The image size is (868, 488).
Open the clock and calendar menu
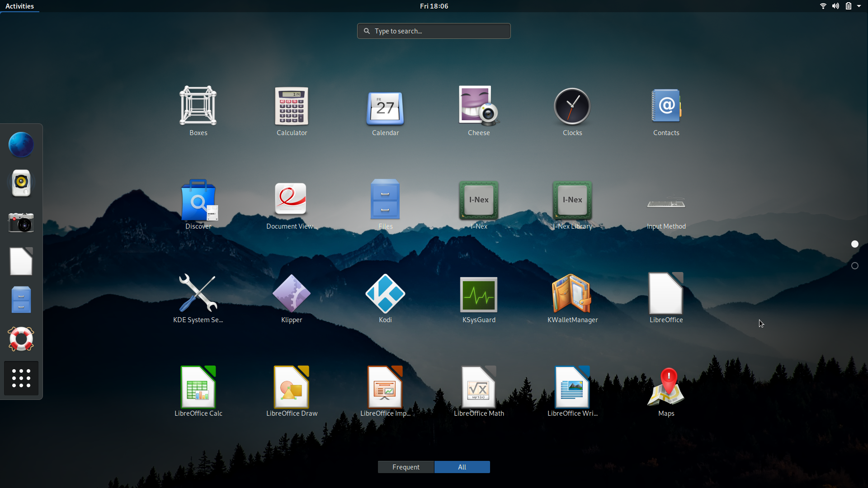point(434,6)
